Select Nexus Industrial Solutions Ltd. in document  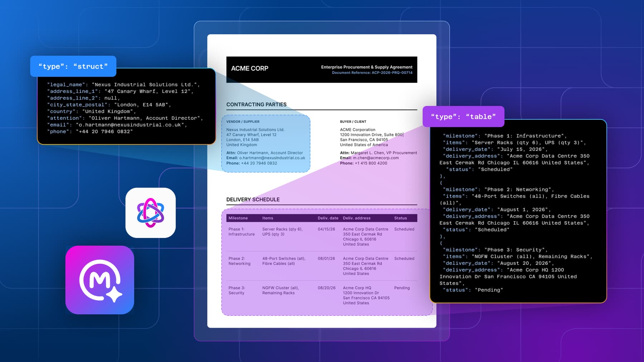pos(255,130)
